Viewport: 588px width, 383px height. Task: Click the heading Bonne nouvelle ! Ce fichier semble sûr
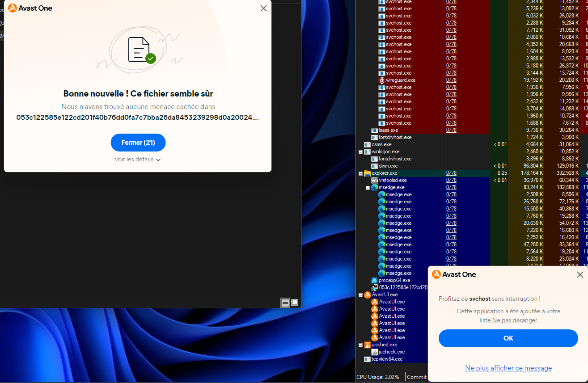click(x=138, y=94)
